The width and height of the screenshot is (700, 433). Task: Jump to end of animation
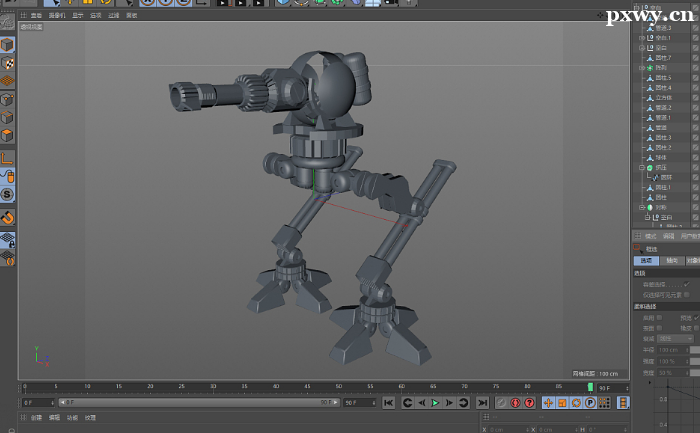(x=482, y=403)
